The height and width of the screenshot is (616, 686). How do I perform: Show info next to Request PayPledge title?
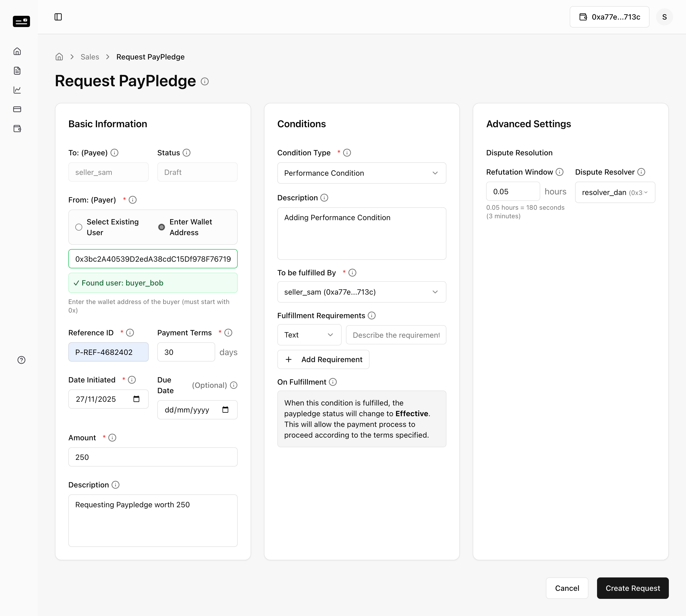click(x=204, y=81)
